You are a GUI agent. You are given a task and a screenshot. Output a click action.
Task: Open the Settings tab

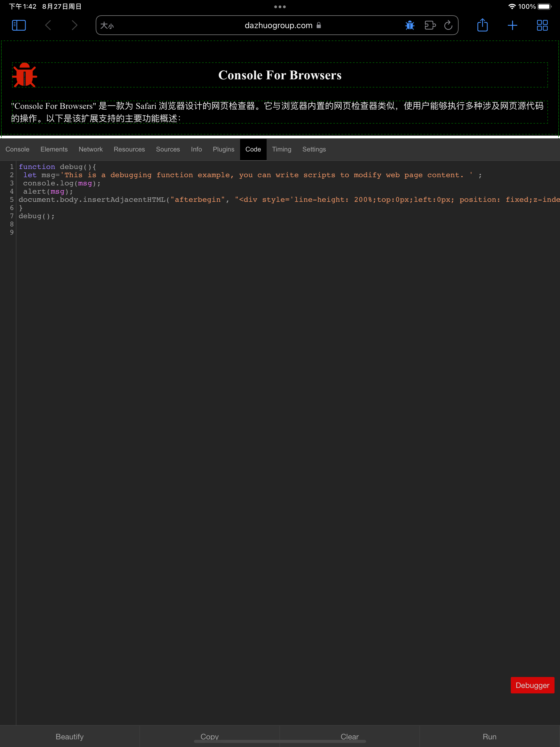[314, 149]
